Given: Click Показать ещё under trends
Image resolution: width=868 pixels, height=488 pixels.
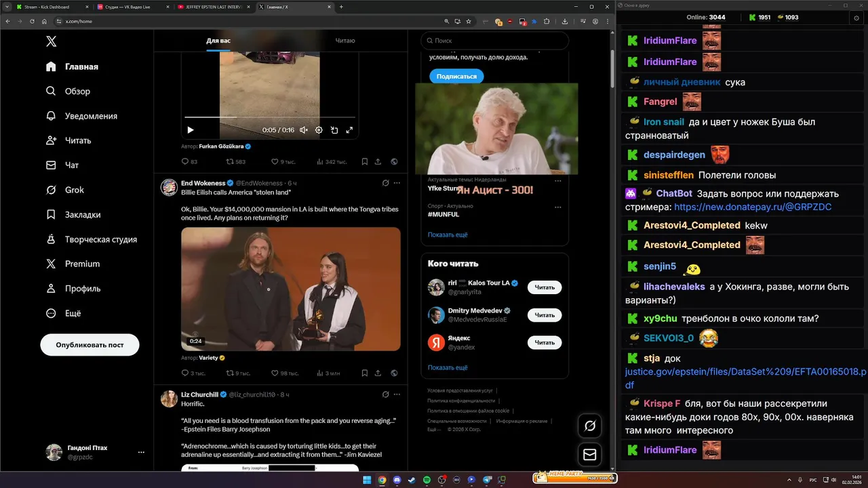Looking at the screenshot, I should point(448,235).
